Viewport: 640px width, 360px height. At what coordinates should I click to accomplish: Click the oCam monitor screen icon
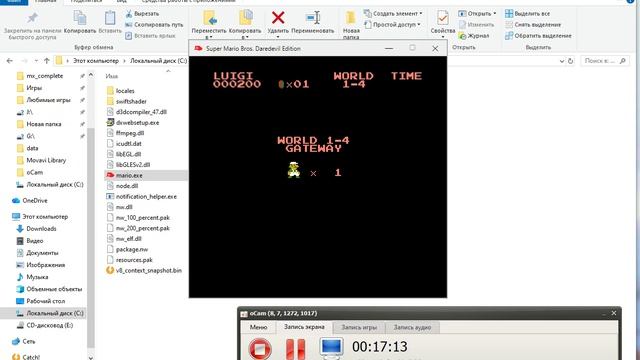tap(331, 348)
